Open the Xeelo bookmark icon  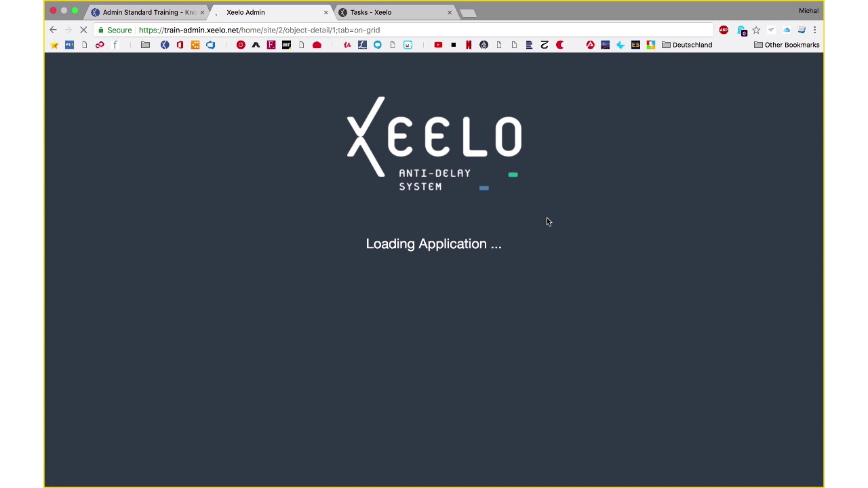click(x=165, y=45)
